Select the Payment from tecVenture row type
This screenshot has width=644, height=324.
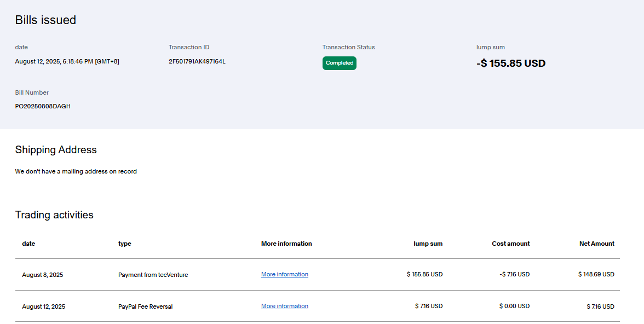tap(153, 275)
